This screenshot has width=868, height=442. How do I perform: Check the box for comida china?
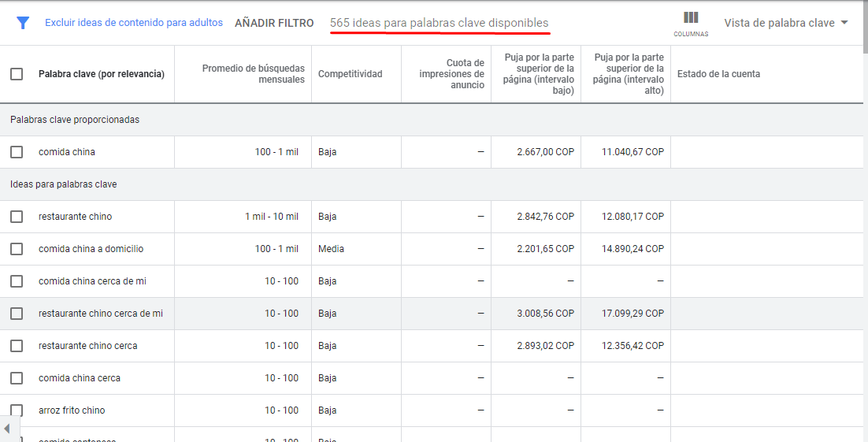point(17,152)
